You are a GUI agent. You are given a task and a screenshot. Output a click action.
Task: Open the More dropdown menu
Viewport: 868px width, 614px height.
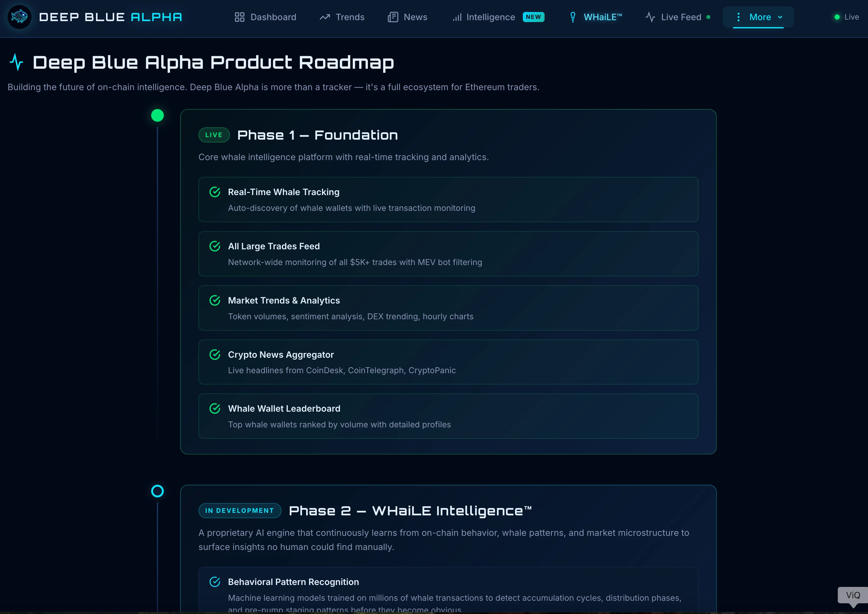tap(760, 17)
